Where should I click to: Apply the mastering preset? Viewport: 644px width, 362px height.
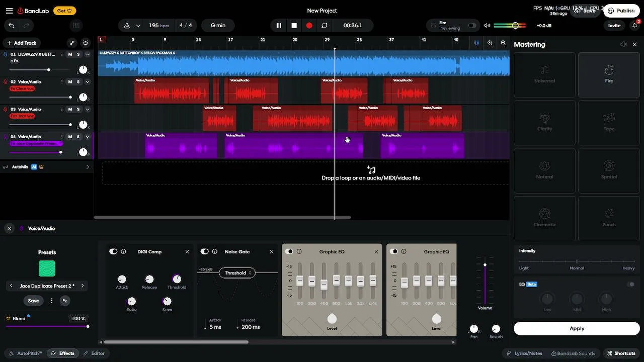point(577,329)
